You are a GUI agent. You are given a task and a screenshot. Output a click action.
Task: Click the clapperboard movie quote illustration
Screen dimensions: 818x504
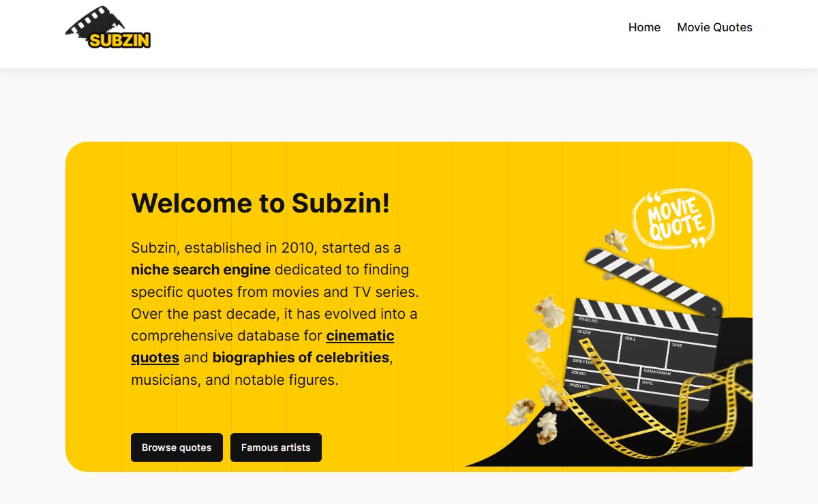click(x=609, y=327)
